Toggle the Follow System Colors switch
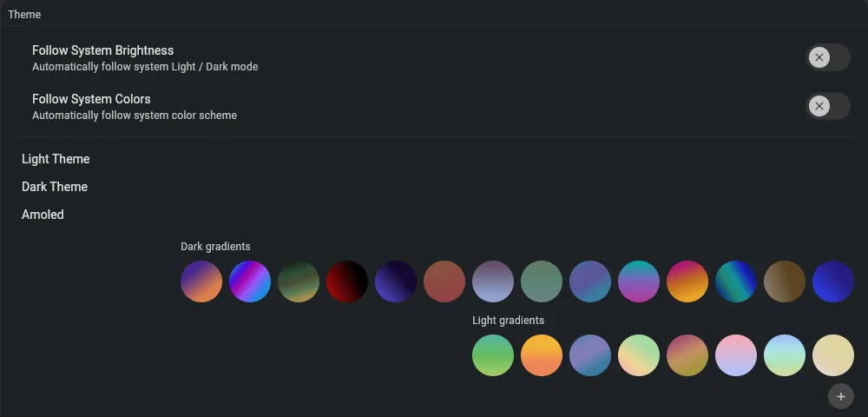The image size is (868, 417). 827,106
